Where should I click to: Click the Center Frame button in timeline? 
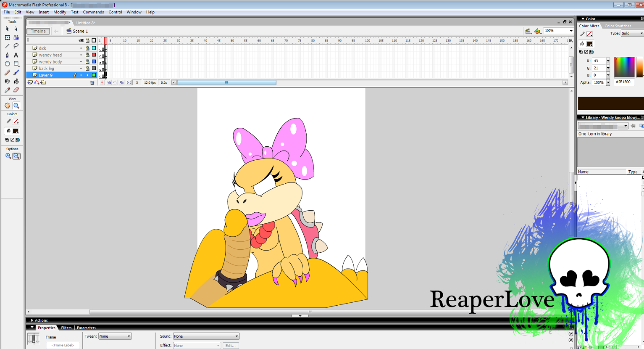[102, 83]
